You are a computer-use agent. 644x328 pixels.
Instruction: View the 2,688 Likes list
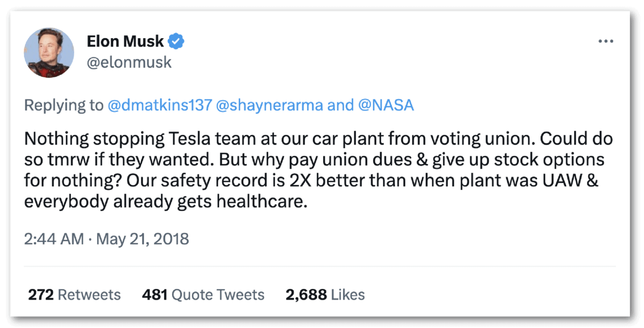tap(324, 295)
